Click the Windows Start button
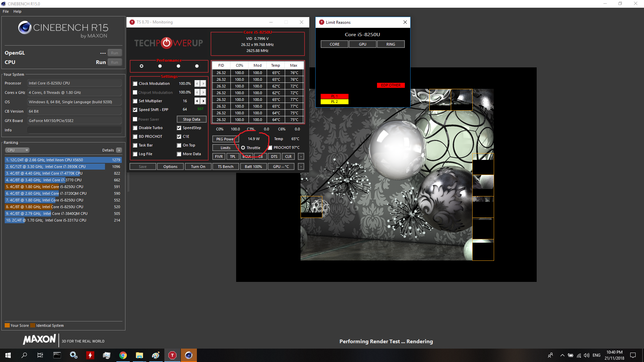 (8, 355)
